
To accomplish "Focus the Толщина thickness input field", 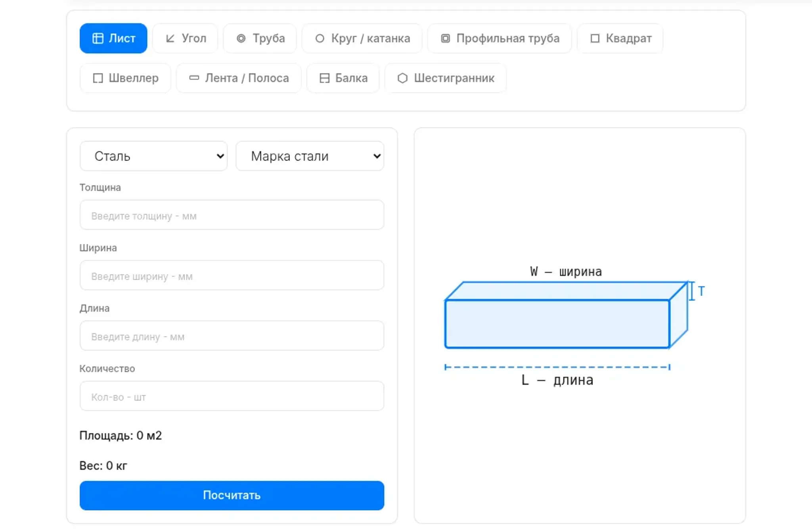I will (232, 215).
